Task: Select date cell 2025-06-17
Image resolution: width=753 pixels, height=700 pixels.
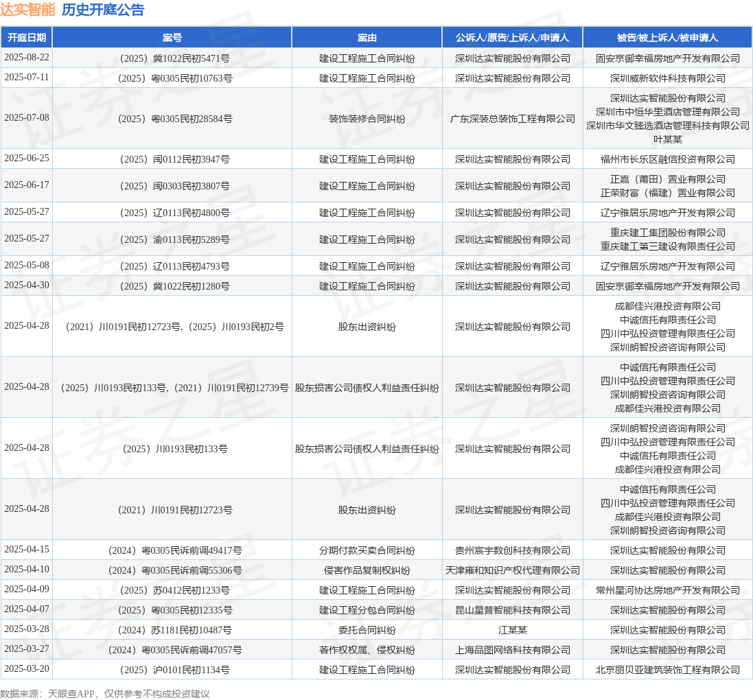Action: pos(26,185)
